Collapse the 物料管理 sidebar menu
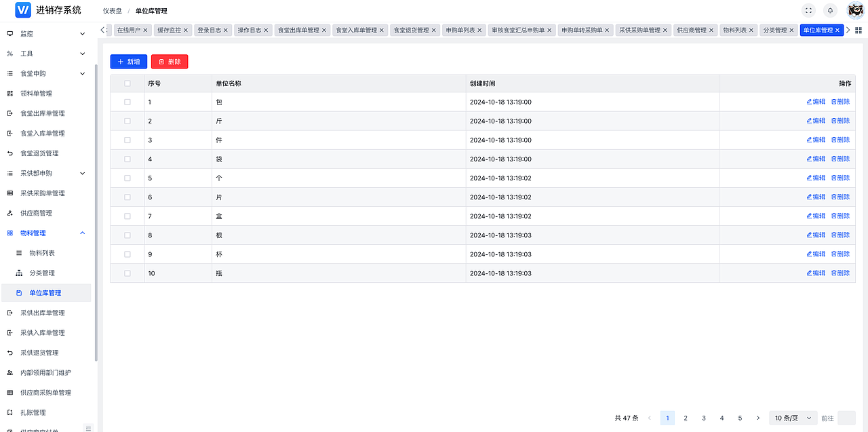This screenshot has height=432, width=868. click(x=45, y=233)
